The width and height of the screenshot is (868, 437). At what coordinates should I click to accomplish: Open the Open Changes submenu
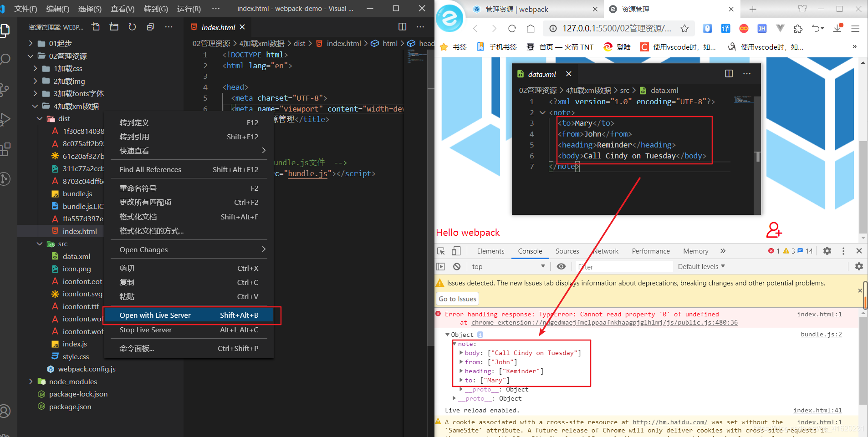click(189, 249)
